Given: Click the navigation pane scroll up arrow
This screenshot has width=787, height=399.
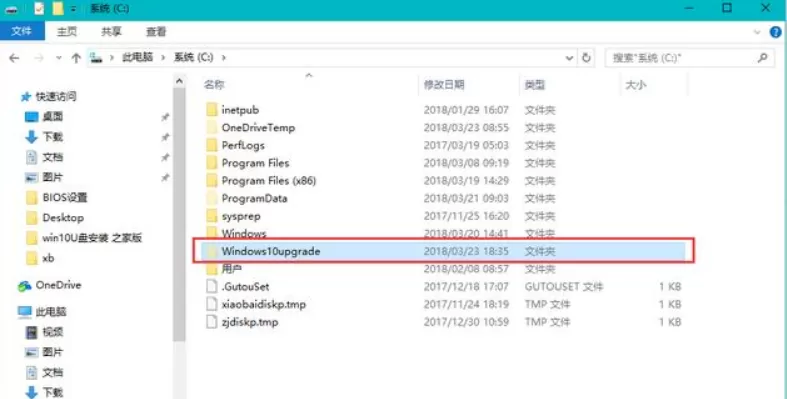Looking at the screenshot, I should 179,81.
